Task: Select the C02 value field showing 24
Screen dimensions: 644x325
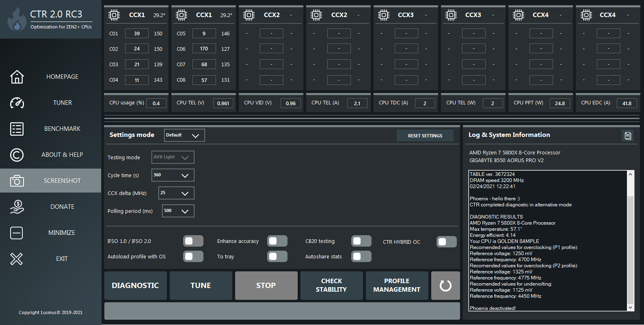Action: pos(137,49)
